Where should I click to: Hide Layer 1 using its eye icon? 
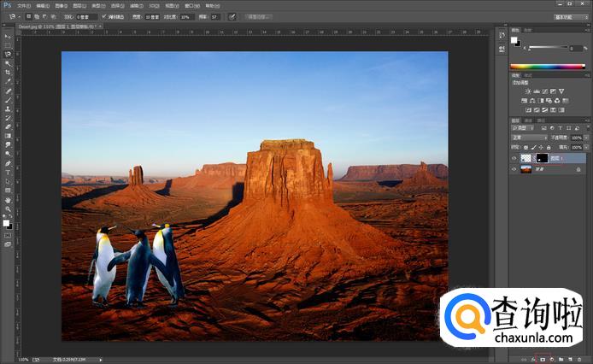[x=514, y=159]
